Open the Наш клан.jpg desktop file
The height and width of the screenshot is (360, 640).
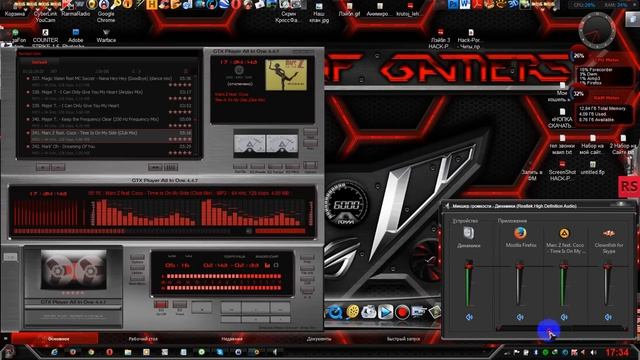pos(319,13)
